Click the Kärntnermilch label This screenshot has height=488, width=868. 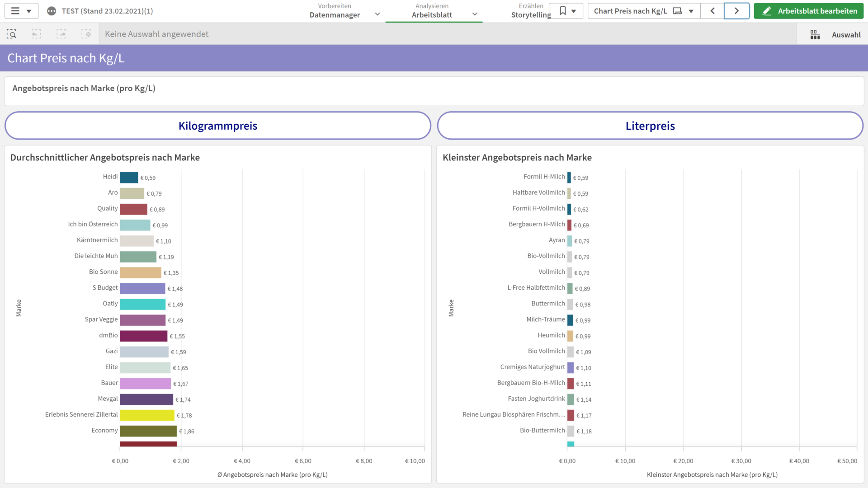pyautogui.click(x=97, y=240)
